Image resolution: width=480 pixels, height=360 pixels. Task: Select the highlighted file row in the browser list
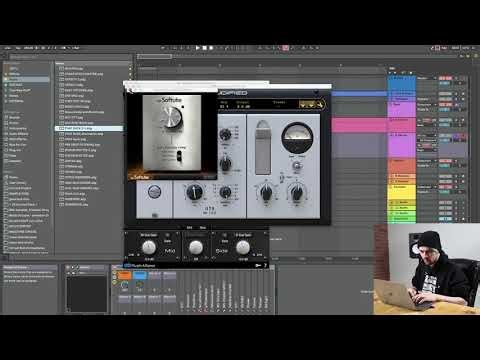click(89, 128)
